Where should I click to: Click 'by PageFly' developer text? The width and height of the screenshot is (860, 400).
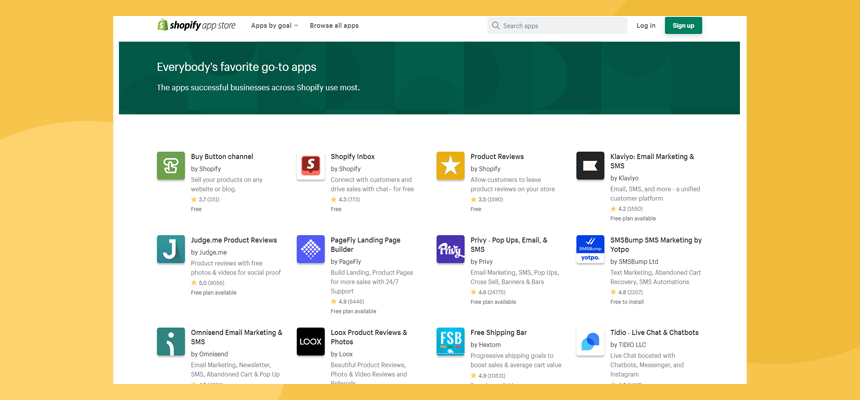pos(346,261)
